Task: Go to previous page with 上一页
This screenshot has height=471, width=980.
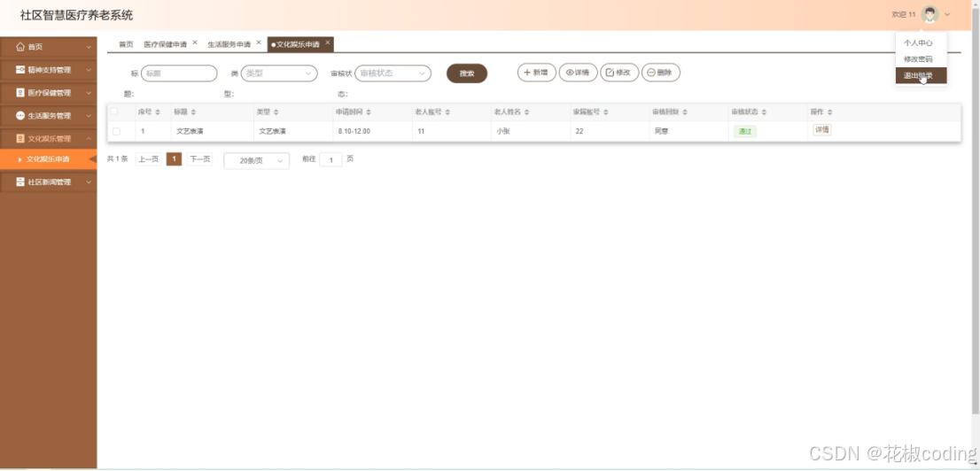Action: coord(148,159)
